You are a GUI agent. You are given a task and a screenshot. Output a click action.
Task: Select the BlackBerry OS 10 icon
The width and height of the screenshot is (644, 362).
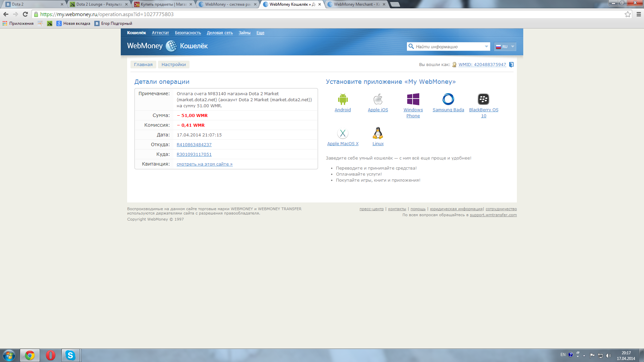[484, 99]
